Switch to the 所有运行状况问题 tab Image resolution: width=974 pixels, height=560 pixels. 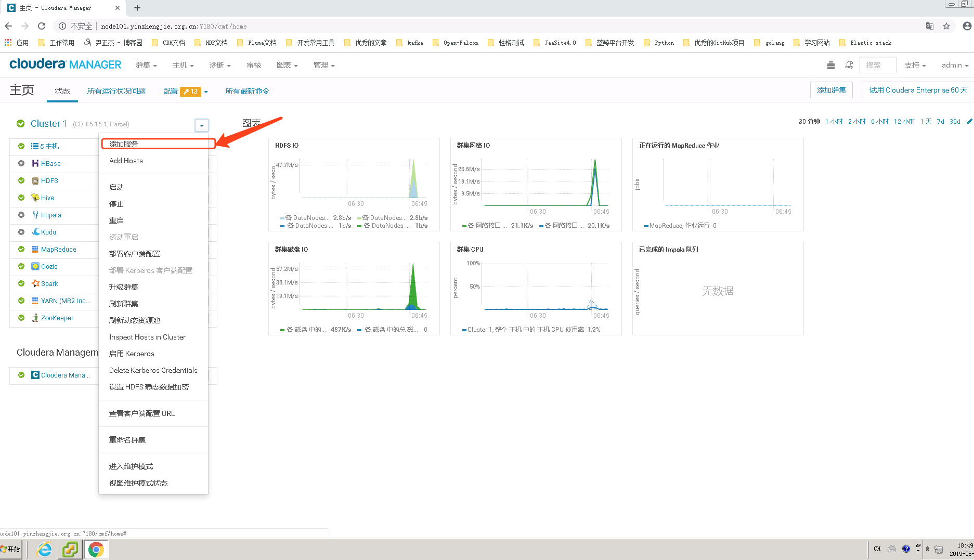click(116, 90)
